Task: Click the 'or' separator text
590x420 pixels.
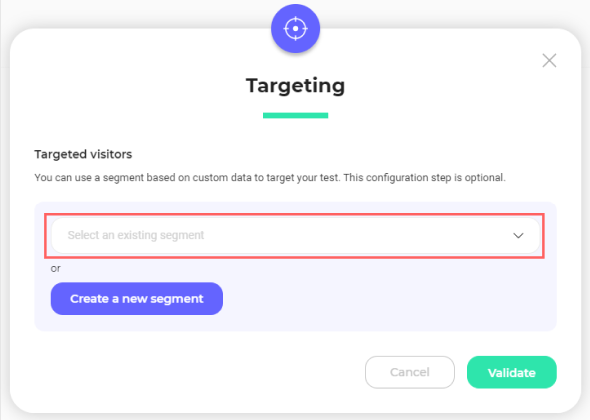Action: pyautogui.click(x=55, y=268)
